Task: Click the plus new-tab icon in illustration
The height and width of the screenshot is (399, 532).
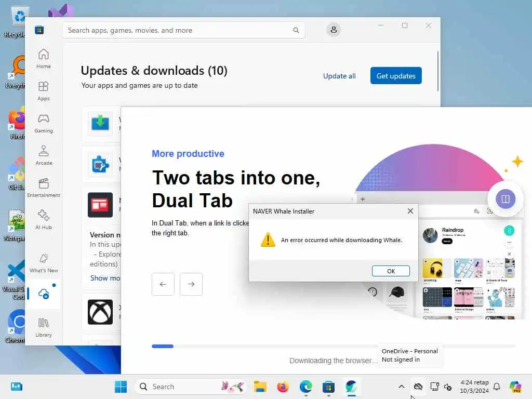Action: point(362,199)
